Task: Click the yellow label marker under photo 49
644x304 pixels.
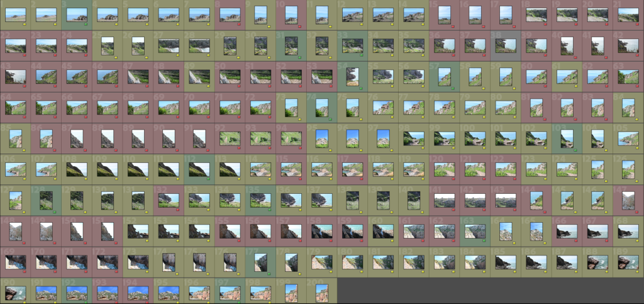Action: click(x=208, y=86)
